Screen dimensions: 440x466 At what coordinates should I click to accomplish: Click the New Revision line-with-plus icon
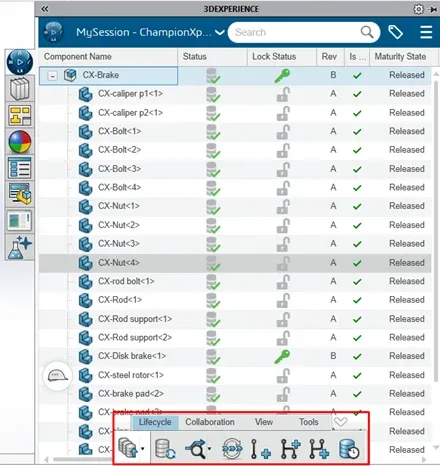(260, 449)
